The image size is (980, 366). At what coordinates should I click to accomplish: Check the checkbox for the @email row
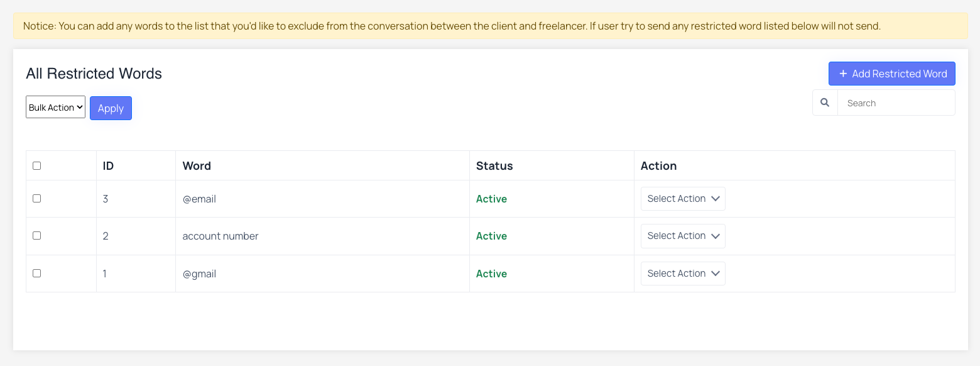[36, 198]
